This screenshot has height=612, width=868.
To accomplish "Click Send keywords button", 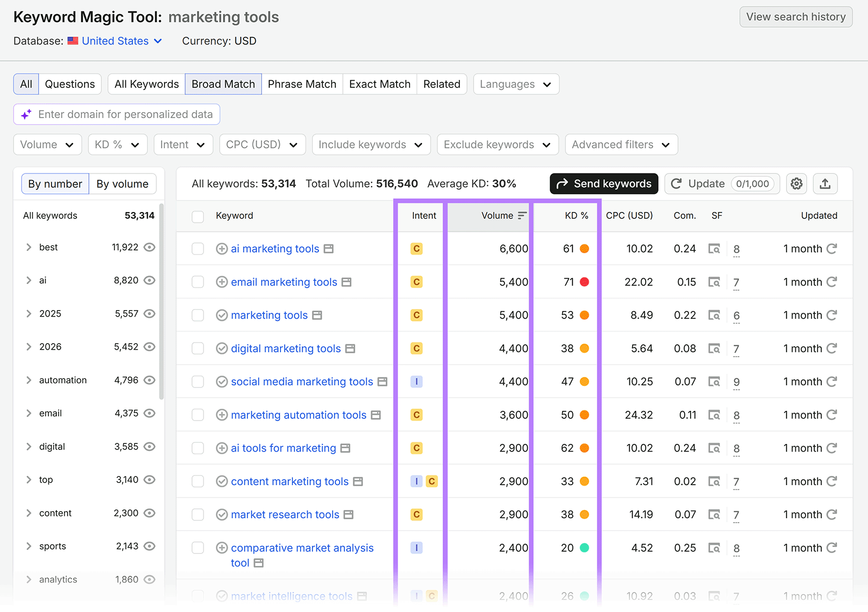I will [x=604, y=184].
